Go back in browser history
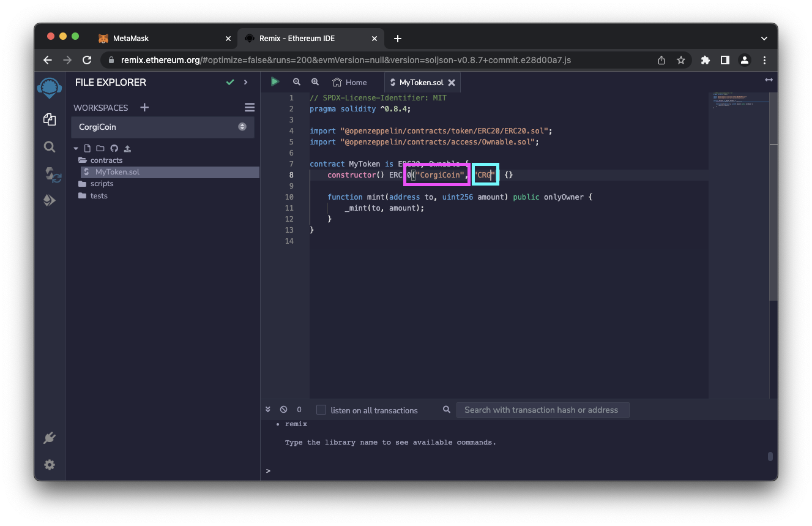 [48, 60]
